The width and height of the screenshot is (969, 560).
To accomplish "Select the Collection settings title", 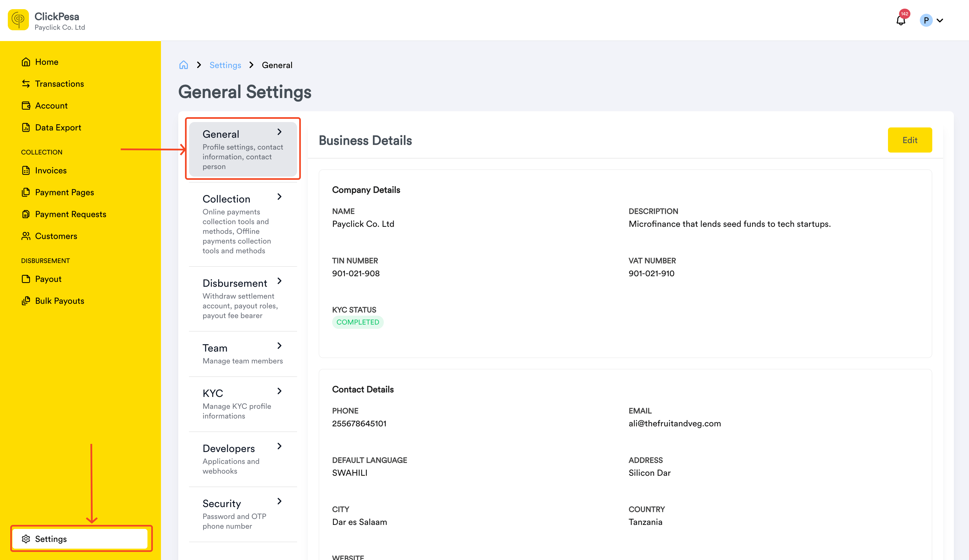I will tap(227, 199).
